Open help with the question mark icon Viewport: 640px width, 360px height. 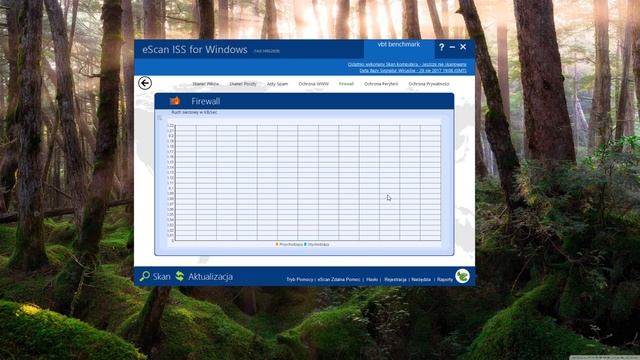tap(441, 47)
